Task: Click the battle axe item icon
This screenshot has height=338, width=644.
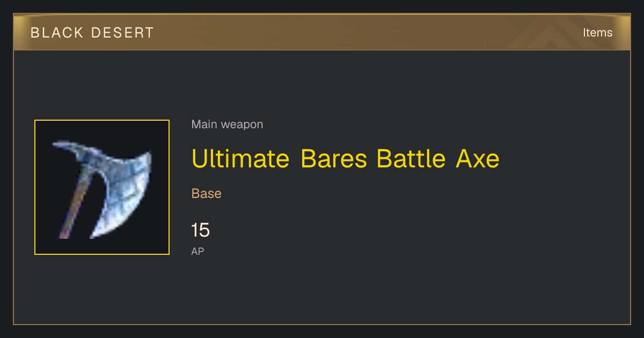Action: pyautogui.click(x=102, y=187)
